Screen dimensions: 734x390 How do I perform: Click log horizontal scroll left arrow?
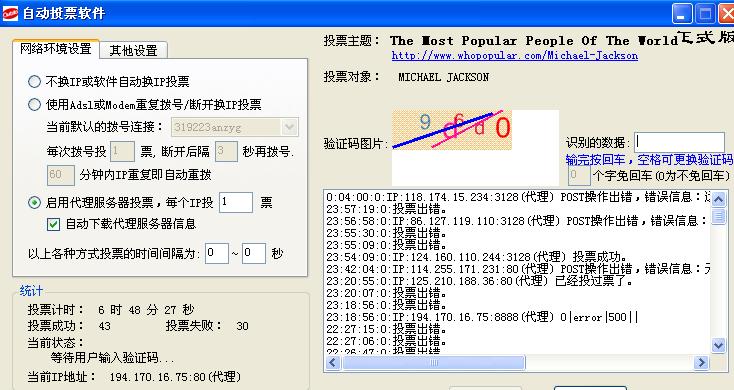[x=333, y=362]
